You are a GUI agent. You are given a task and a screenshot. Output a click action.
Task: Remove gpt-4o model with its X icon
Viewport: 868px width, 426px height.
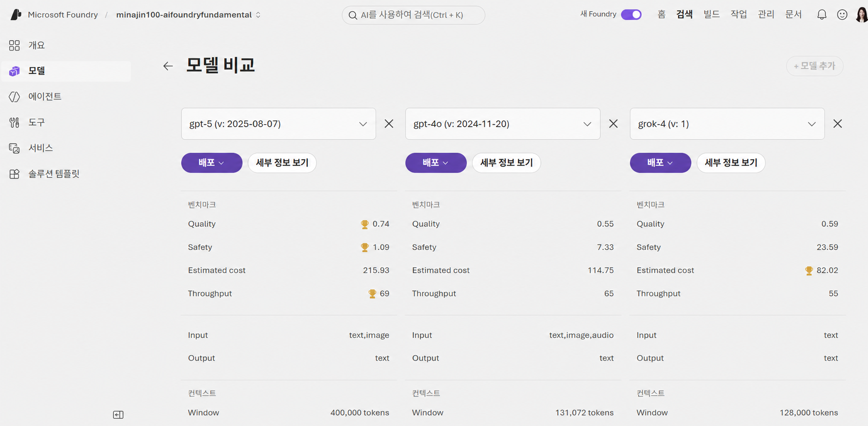(613, 124)
